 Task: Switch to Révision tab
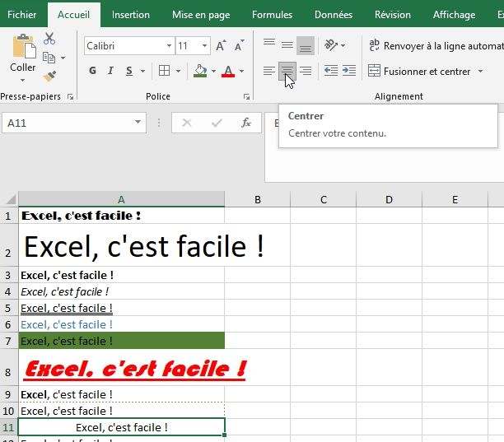(x=393, y=15)
